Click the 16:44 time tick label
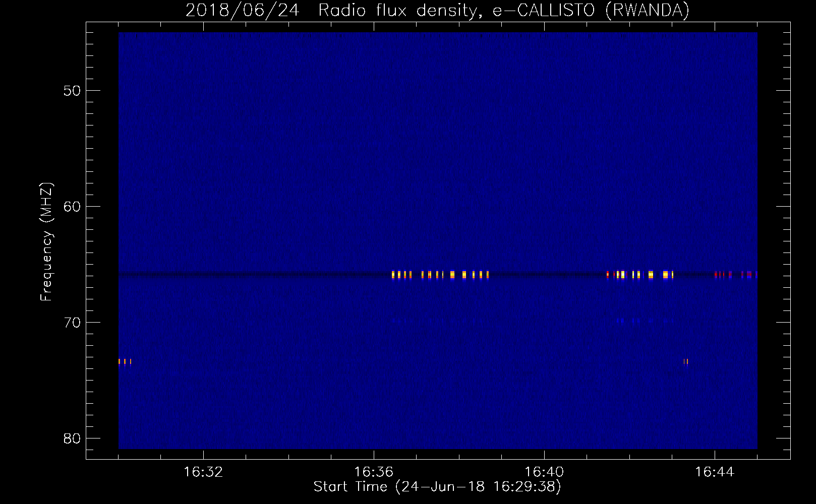The height and width of the screenshot is (504, 816). 715,472
